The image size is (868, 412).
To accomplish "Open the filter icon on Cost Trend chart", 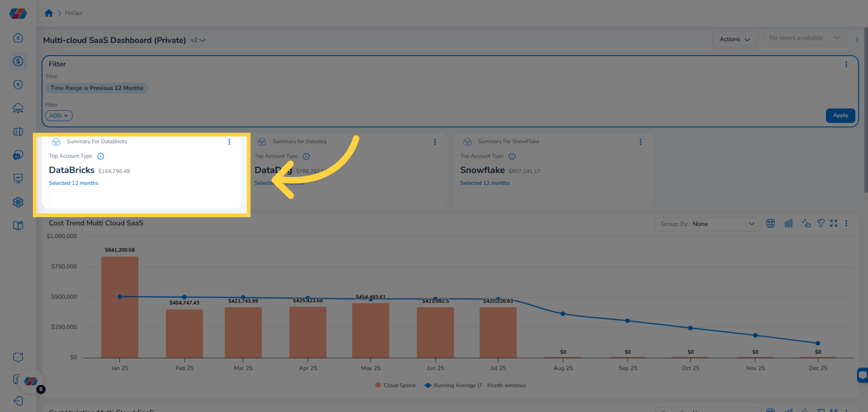I will pos(821,223).
